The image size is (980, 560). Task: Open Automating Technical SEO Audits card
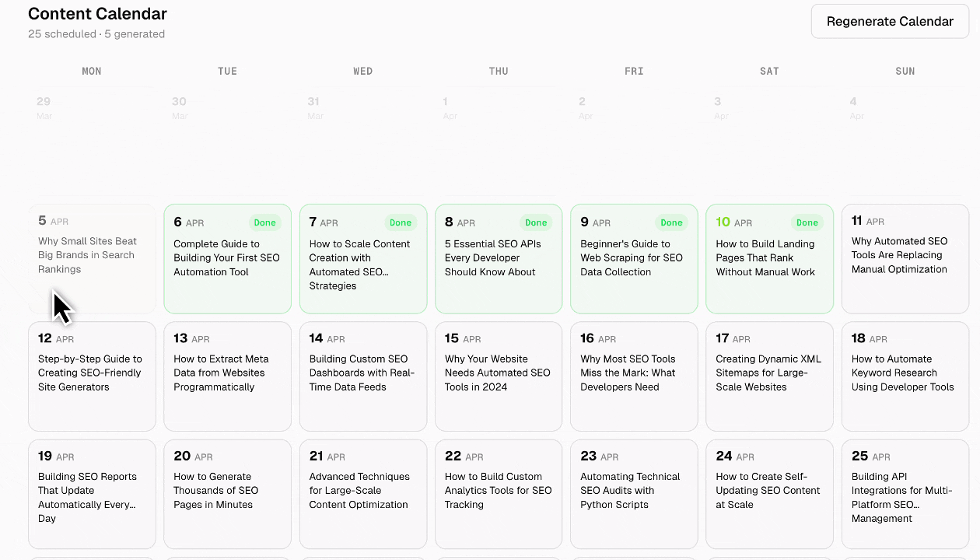(633, 492)
